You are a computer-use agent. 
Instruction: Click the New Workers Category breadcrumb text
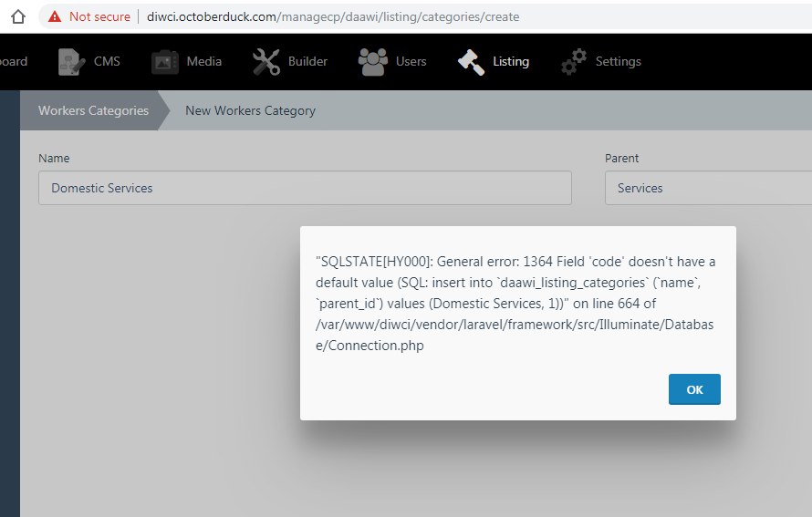tap(250, 110)
